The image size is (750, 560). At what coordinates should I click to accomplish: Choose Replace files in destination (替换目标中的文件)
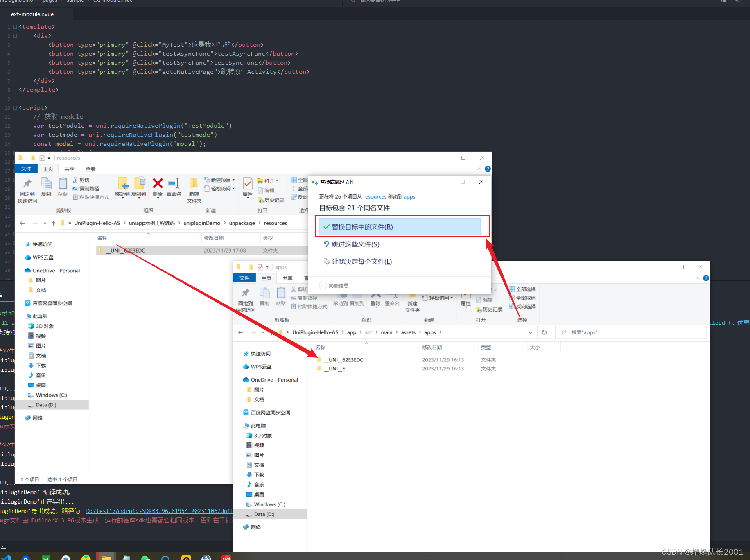tap(400, 227)
